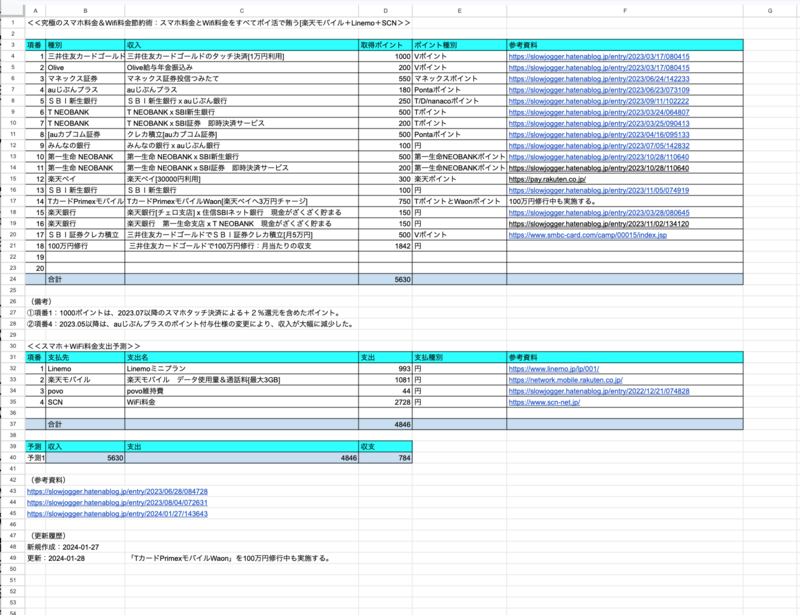The height and width of the screenshot is (615, 800).
Task: Select column E header
Action: pos(459,11)
